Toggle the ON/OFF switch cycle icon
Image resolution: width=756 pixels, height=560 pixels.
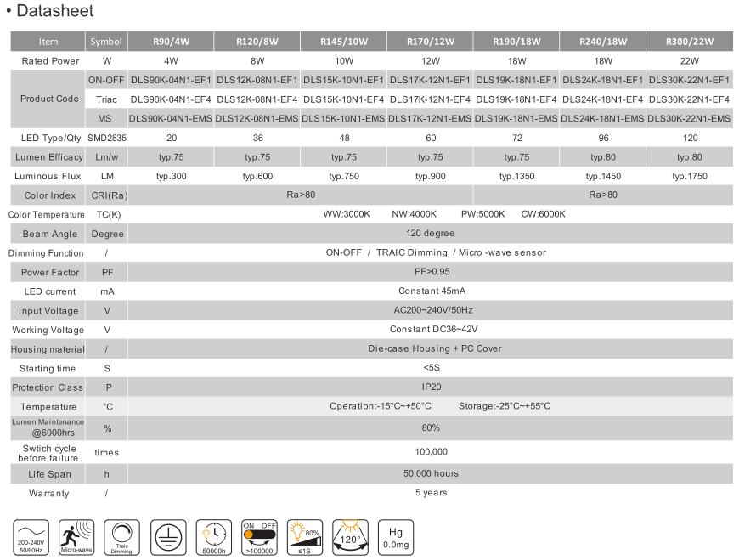point(258,537)
